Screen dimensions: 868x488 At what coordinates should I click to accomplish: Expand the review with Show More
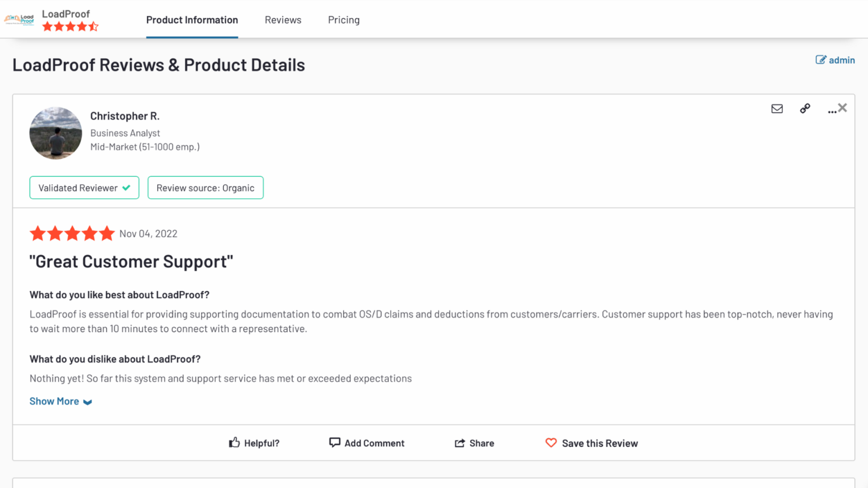click(x=60, y=401)
